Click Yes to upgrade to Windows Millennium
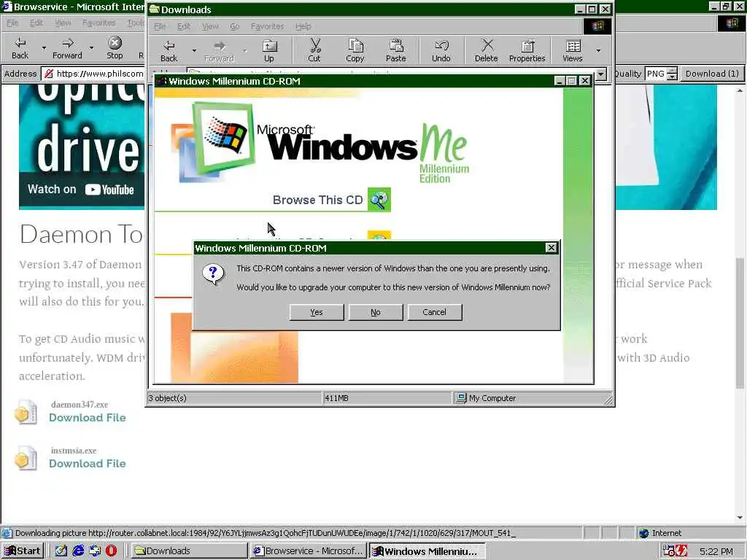 (317, 312)
